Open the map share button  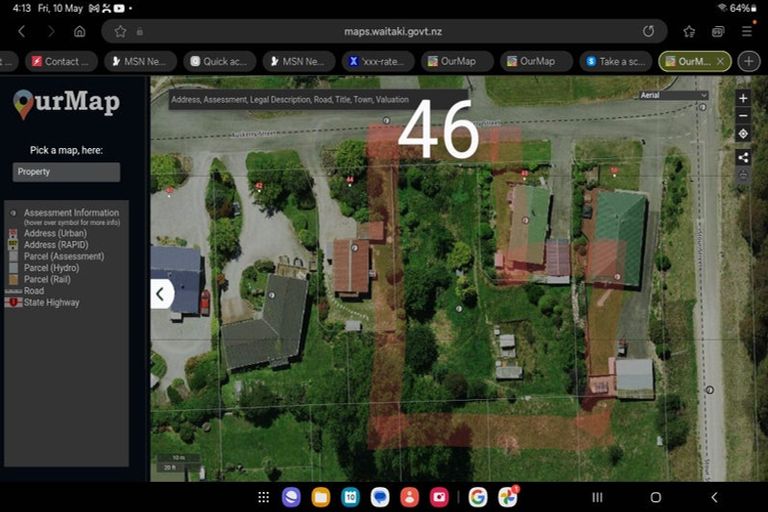[x=742, y=157]
